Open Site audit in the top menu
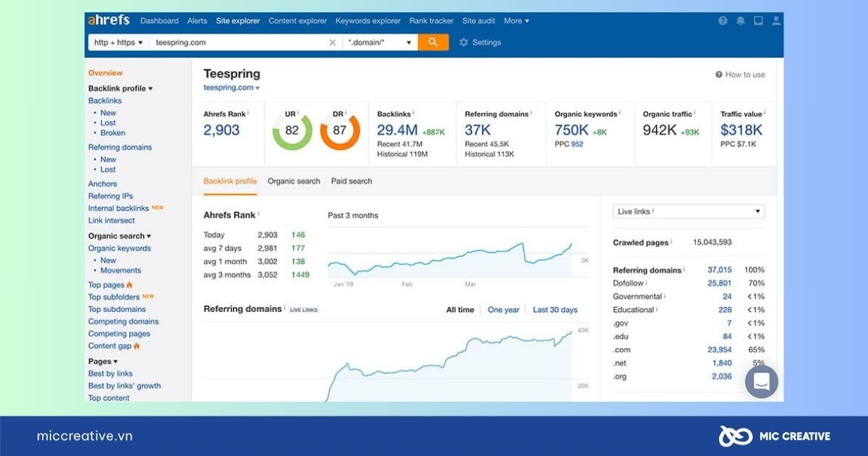 click(479, 21)
